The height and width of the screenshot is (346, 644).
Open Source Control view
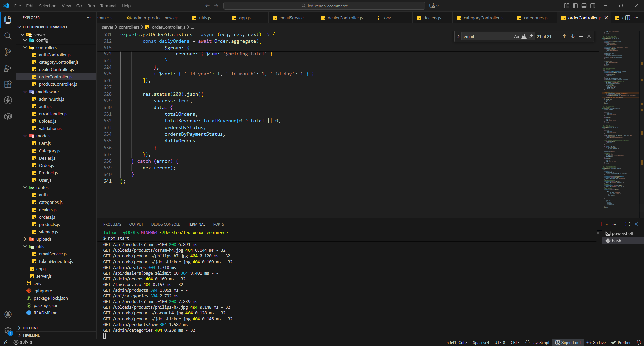pos(8,52)
